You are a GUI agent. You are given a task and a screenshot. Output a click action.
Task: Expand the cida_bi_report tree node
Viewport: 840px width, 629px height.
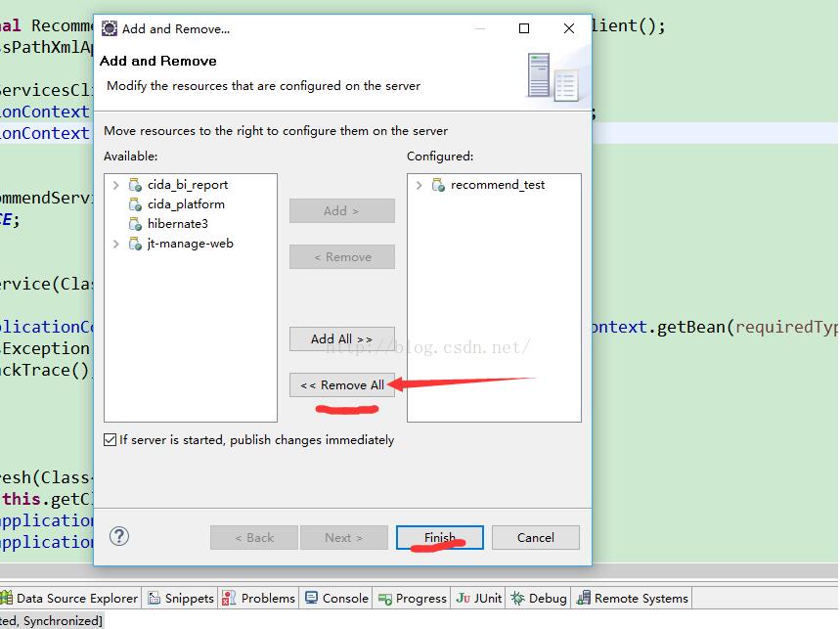(x=116, y=185)
